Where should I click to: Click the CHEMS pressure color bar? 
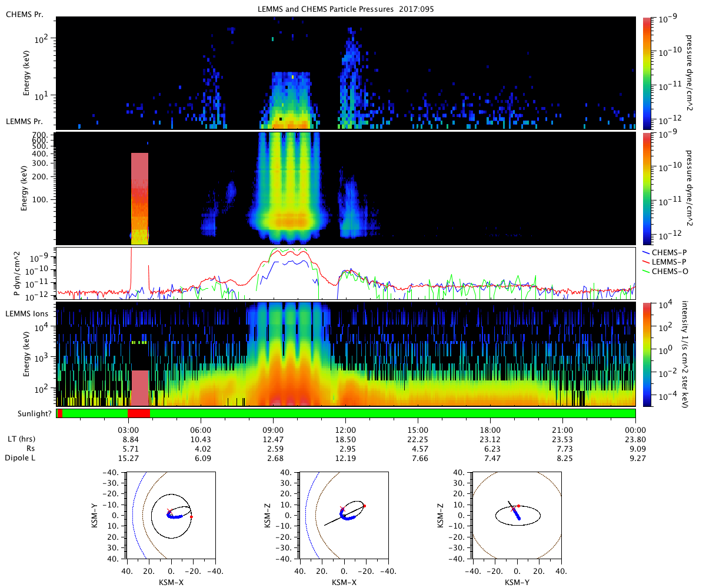click(648, 73)
